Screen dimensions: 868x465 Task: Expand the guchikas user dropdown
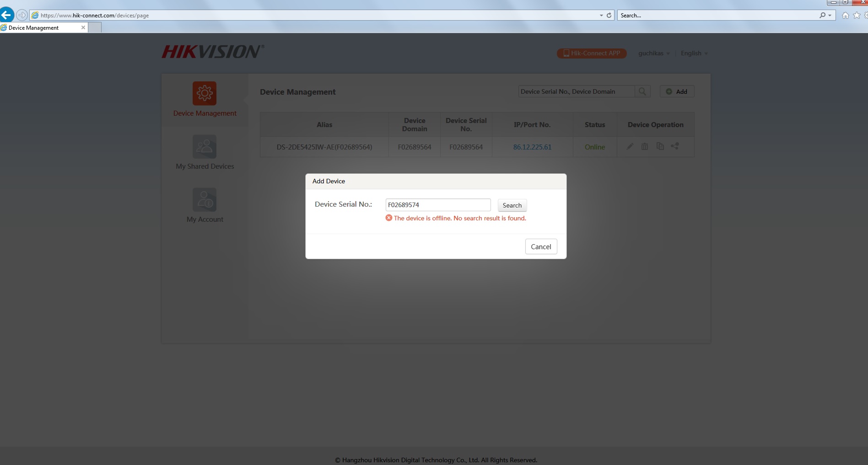(654, 53)
